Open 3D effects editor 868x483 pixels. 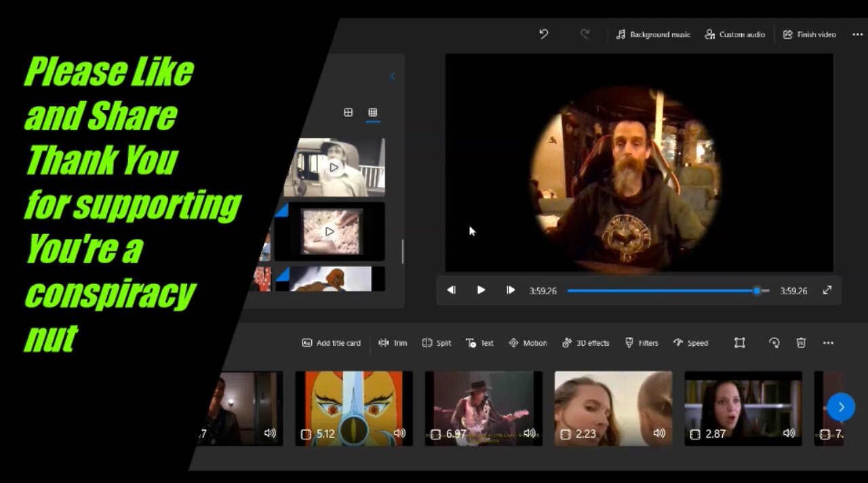coord(586,343)
